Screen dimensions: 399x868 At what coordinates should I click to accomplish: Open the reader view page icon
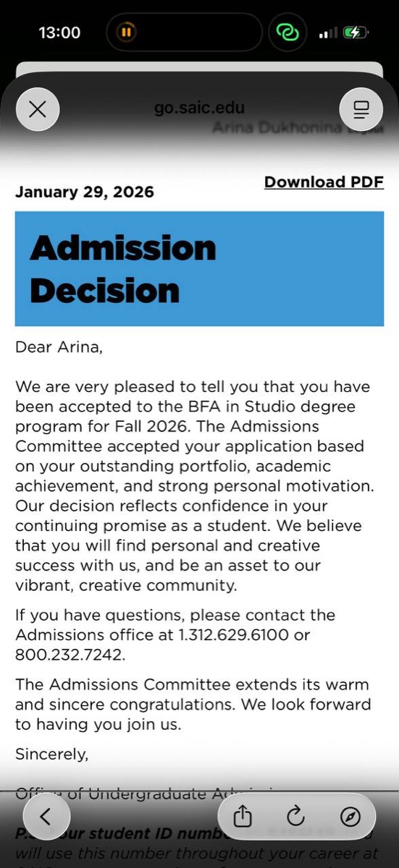[x=361, y=109]
